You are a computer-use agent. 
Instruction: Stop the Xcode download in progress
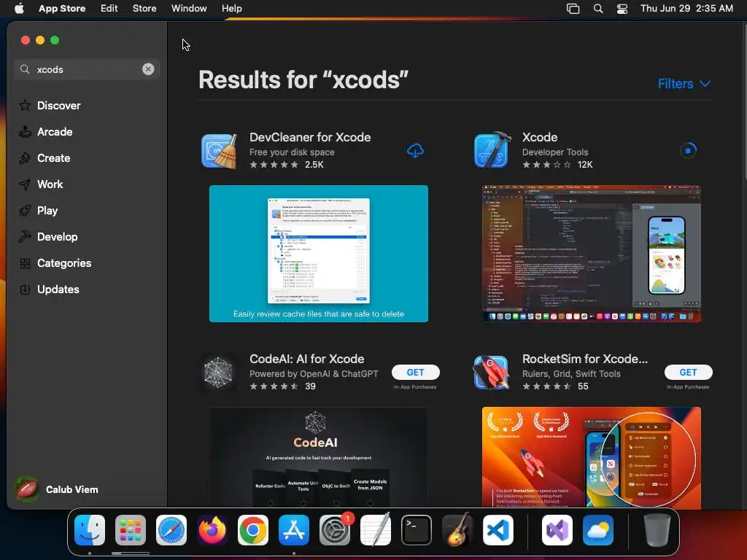click(688, 150)
